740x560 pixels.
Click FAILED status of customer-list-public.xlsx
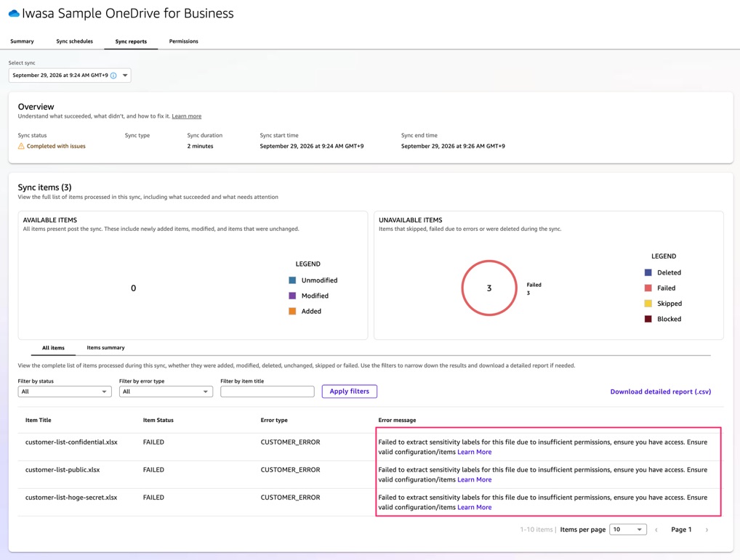(x=153, y=470)
